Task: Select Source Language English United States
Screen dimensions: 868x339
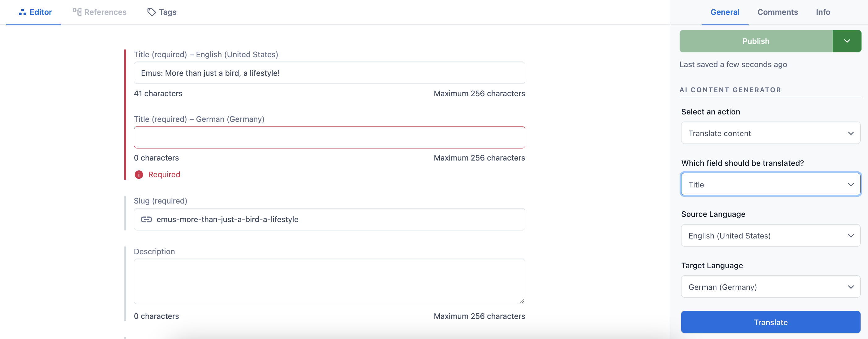Action: pyautogui.click(x=771, y=235)
